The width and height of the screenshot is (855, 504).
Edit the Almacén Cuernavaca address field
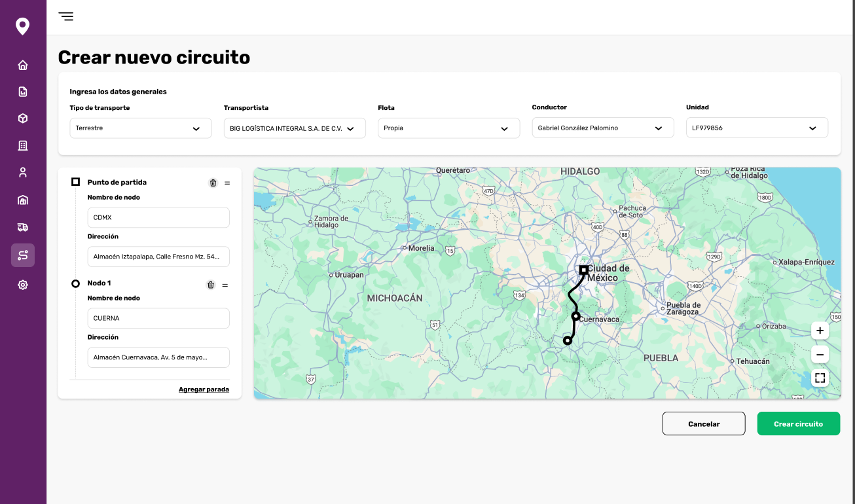pyautogui.click(x=158, y=357)
